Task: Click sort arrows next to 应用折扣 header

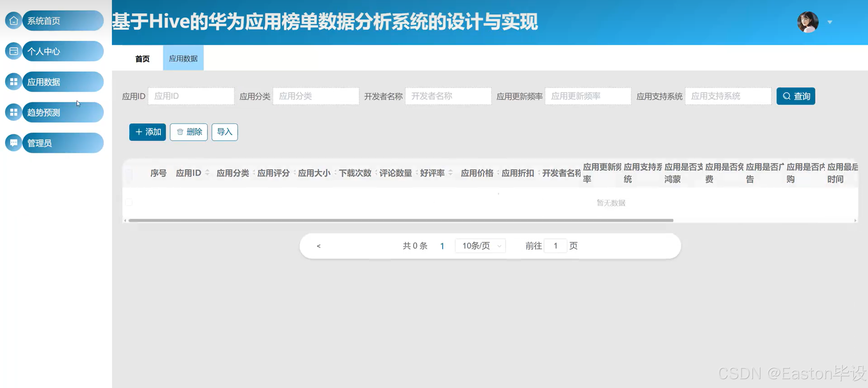Action: [538, 173]
